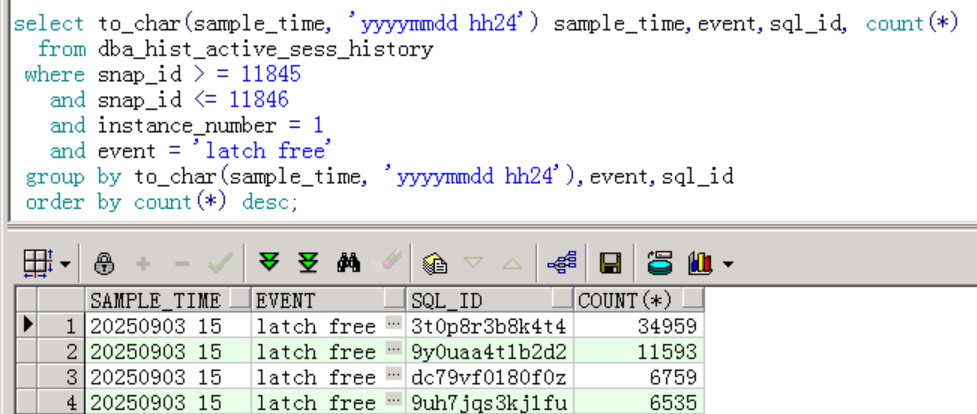Select cell 9y0uaa4t1b2d2
The image size is (977, 414).
pyautogui.click(x=490, y=351)
